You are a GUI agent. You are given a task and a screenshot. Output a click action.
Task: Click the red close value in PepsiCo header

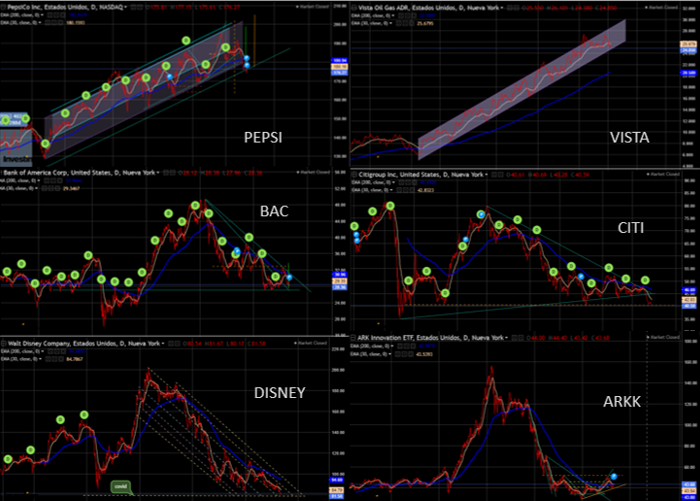(x=231, y=7)
